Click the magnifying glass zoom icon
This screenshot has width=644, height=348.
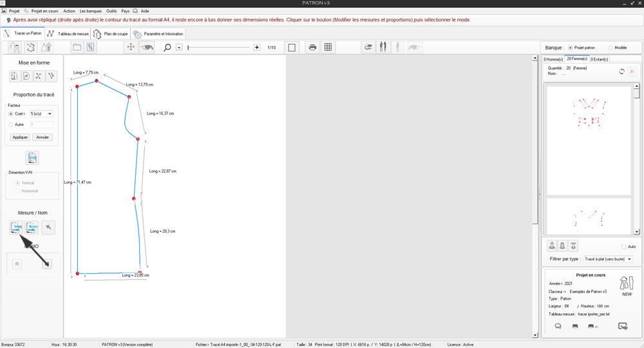coord(167,47)
